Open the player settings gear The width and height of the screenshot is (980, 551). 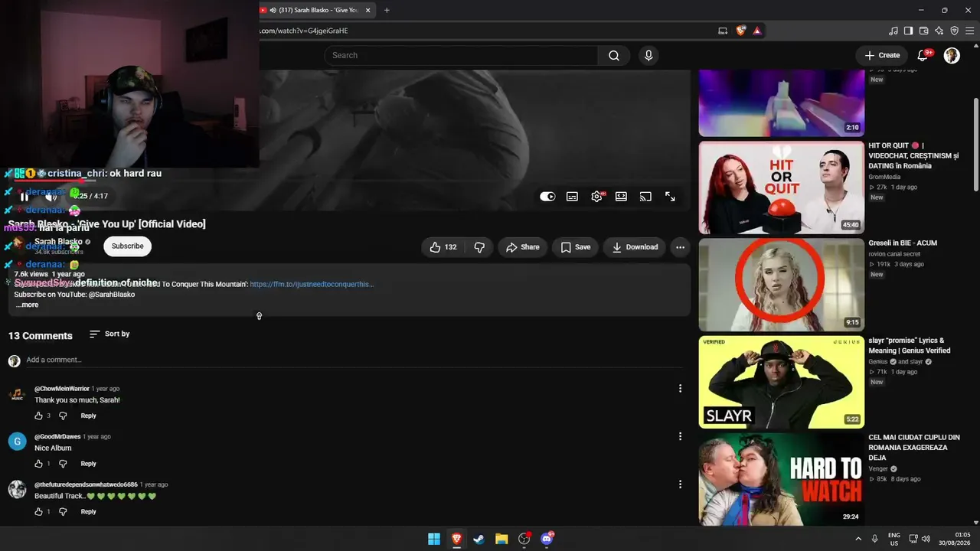pos(596,197)
